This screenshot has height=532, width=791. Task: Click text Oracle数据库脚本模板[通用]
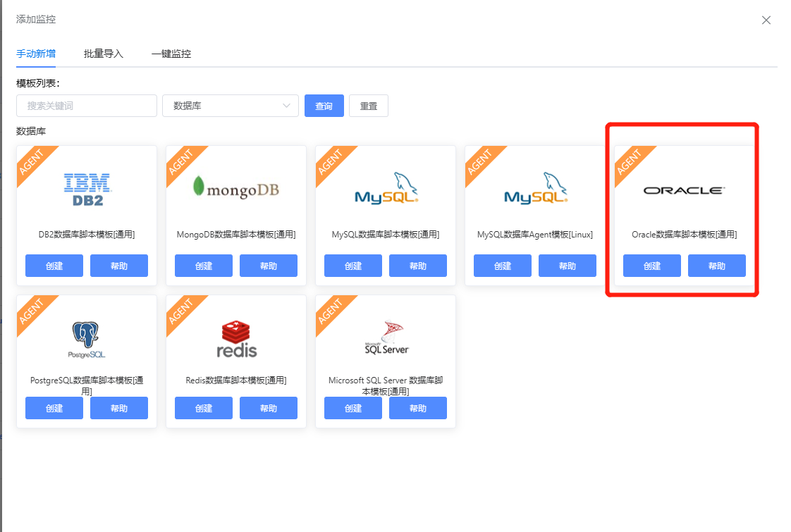pyautogui.click(x=685, y=235)
